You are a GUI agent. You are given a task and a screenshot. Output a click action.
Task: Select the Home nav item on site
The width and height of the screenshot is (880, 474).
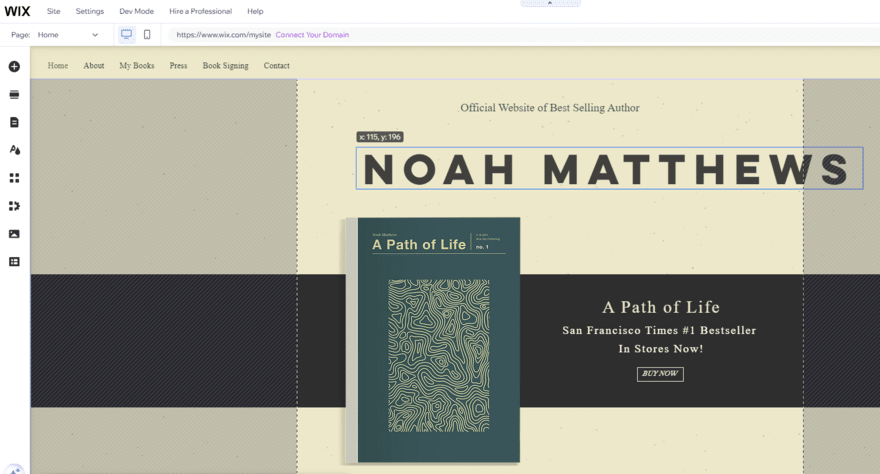58,66
